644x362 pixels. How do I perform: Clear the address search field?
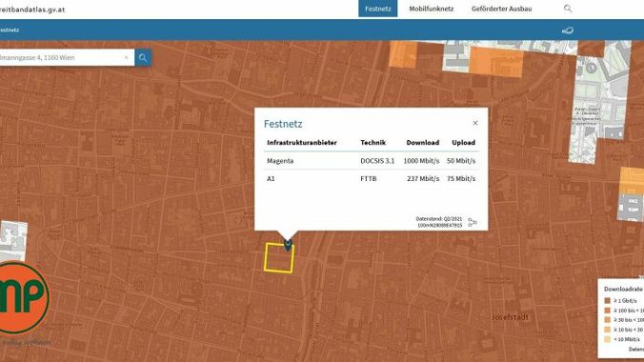point(126,57)
